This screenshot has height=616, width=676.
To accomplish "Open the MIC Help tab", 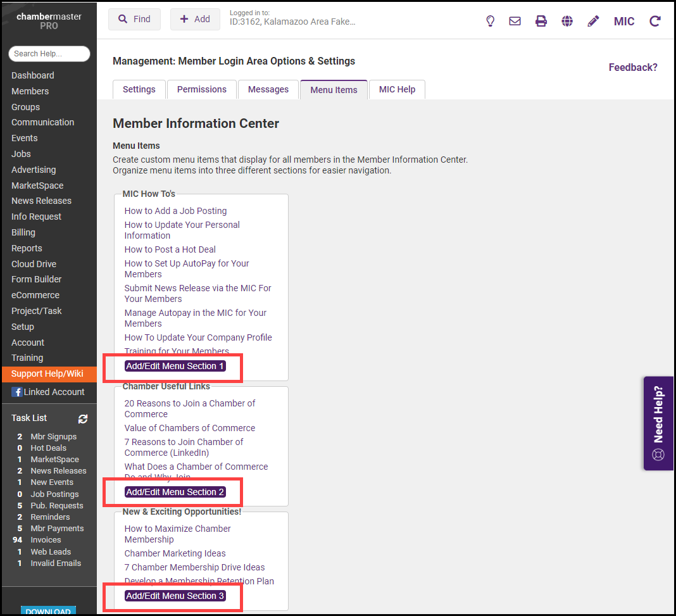I will (x=397, y=89).
